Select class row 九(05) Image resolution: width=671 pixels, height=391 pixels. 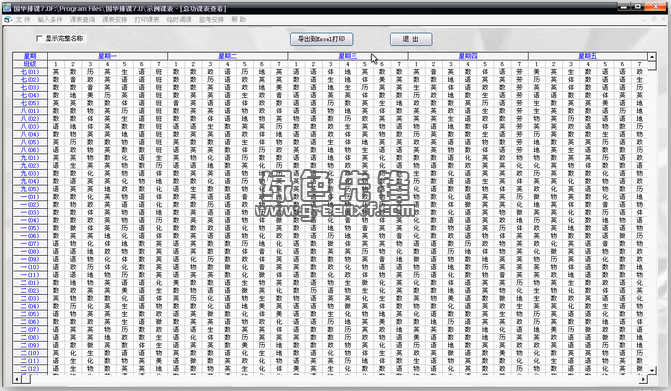coord(30,189)
